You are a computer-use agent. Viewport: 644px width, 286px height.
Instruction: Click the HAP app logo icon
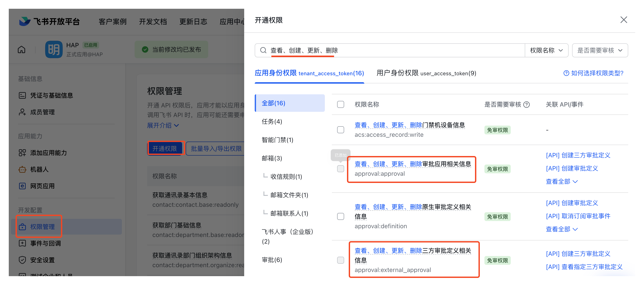[x=54, y=49]
